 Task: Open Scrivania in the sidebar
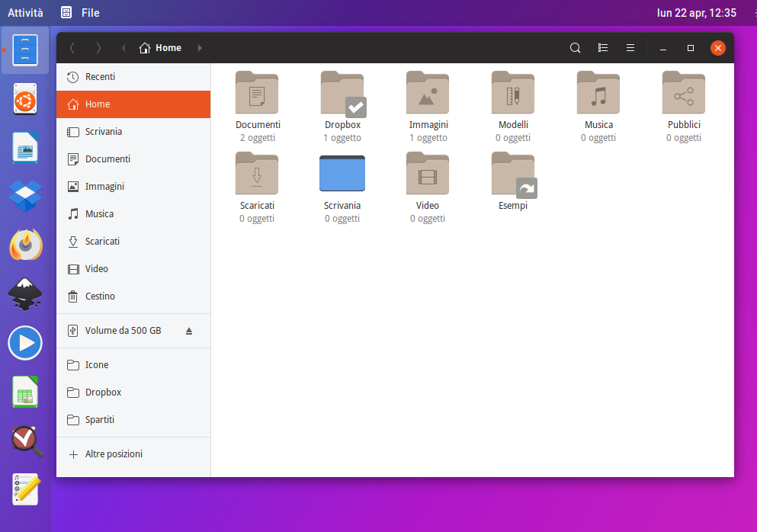tap(133, 132)
